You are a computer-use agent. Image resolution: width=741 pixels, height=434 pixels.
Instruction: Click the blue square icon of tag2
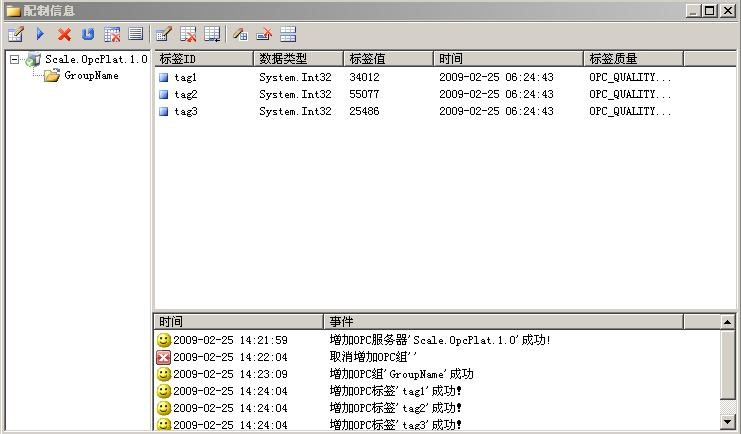point(164,95)
